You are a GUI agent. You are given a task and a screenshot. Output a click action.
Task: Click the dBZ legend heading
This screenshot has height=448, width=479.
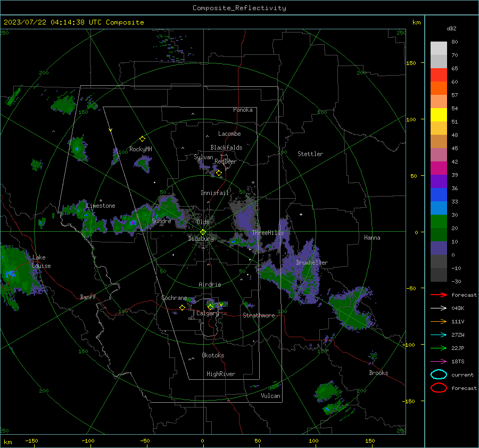point(451,28)
